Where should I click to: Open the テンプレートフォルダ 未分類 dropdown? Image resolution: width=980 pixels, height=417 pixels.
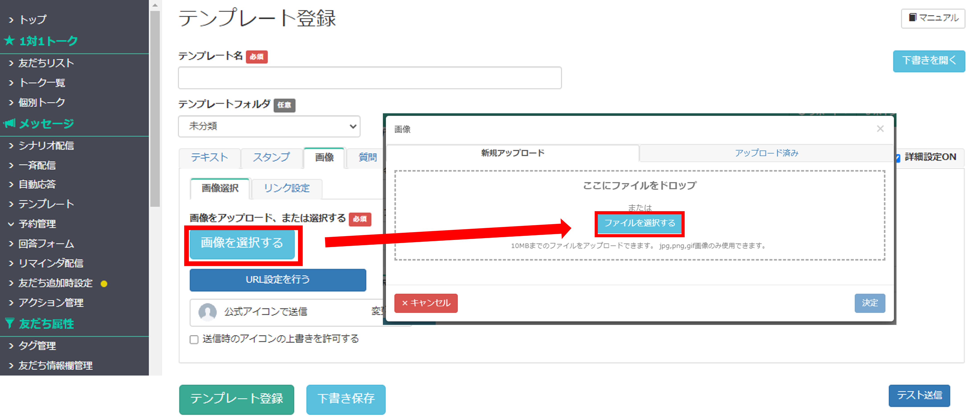point(269,126)
